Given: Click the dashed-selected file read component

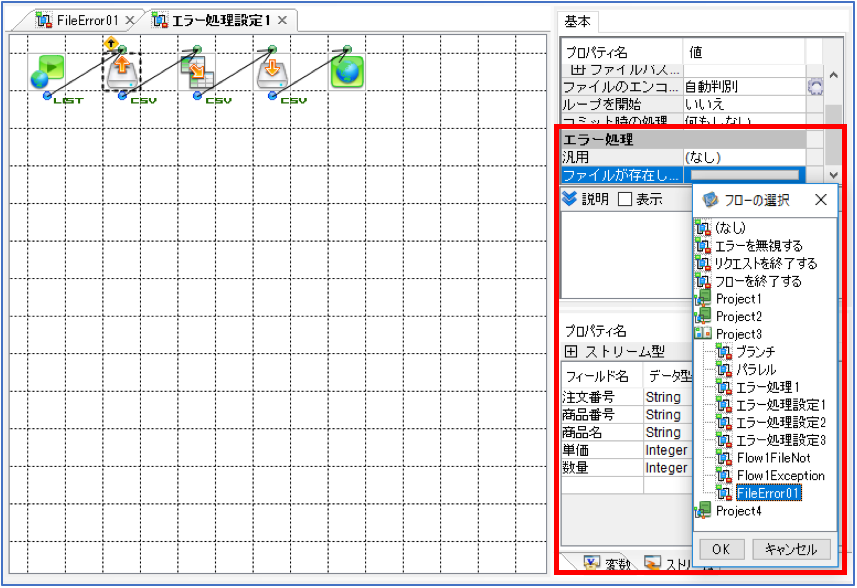Looking at the screenshot, I should pyautogui.click(x=121, y=72).
